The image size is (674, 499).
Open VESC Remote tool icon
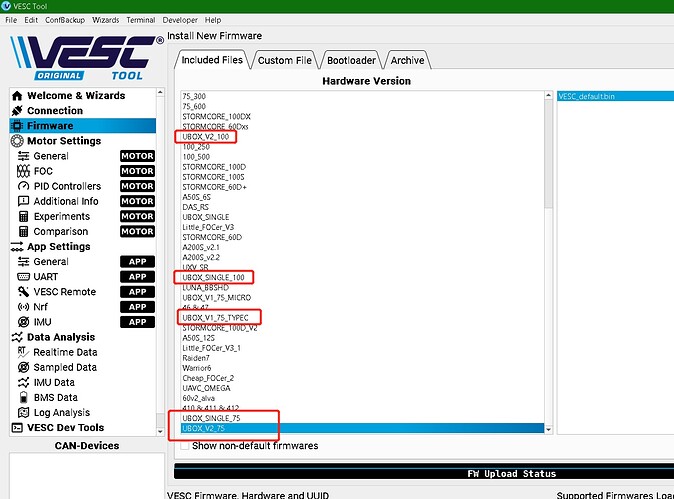[x=23, y=292]
